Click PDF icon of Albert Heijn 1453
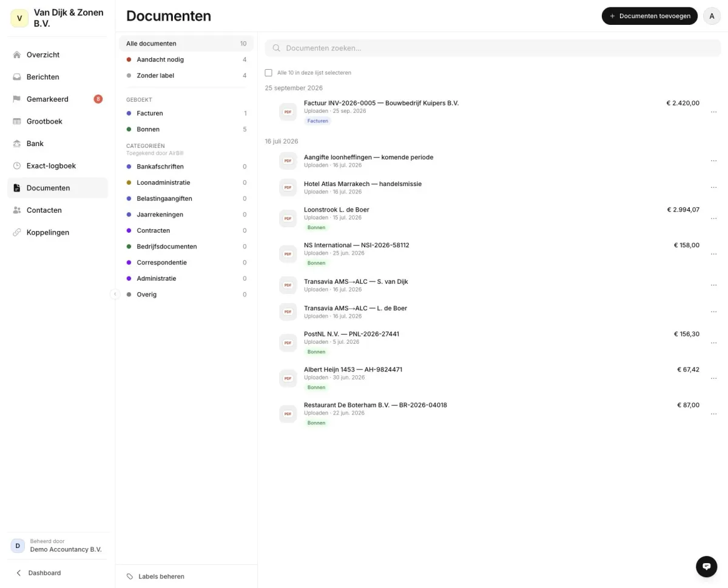 coord(288,378)
